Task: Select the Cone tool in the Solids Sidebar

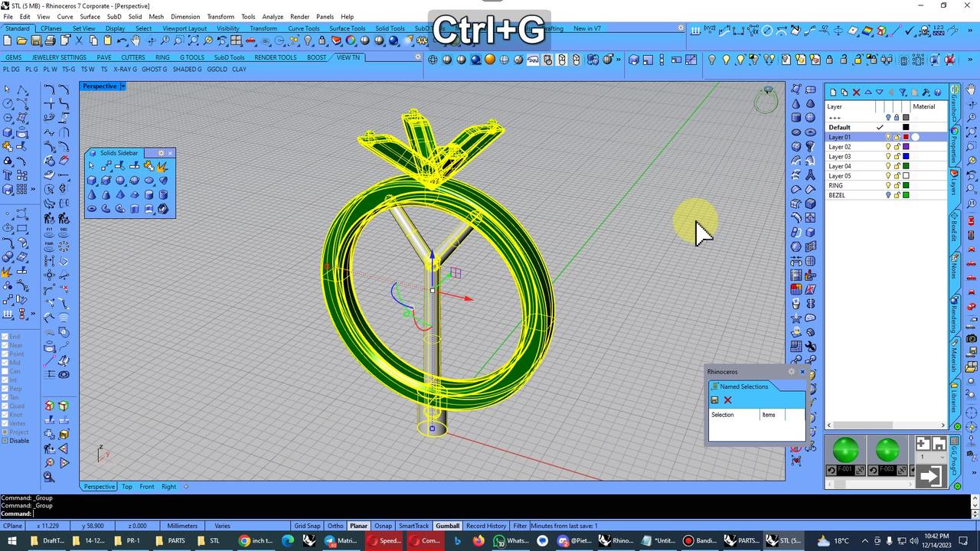Action: pyautogui.click(x=91, y=194)
